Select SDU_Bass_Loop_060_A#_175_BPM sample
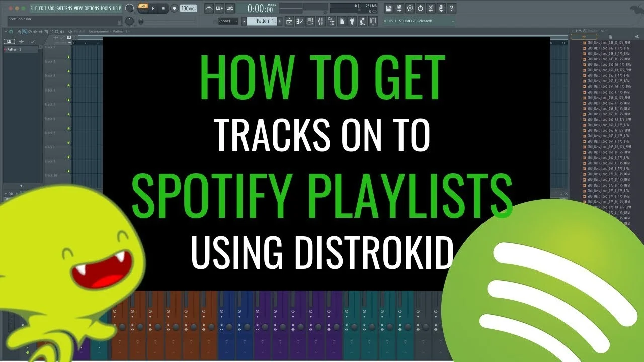This screenshot has width=644, height=362. (606, 119)
